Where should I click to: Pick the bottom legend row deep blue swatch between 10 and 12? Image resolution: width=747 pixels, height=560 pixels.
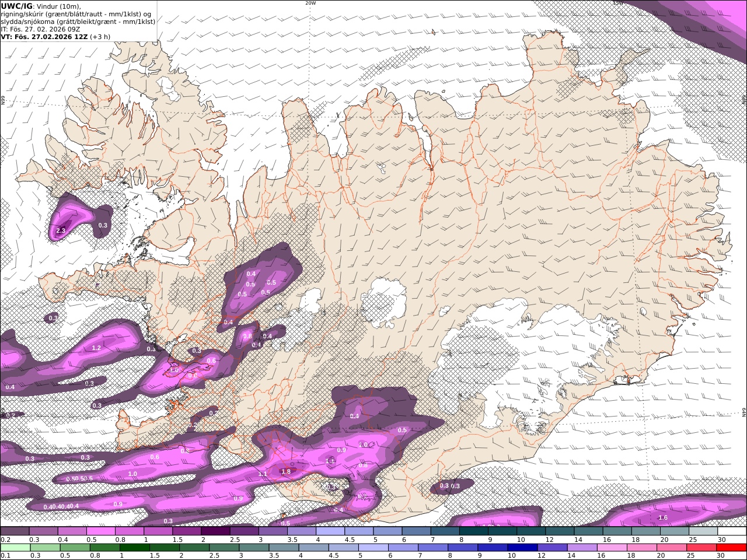522,548
